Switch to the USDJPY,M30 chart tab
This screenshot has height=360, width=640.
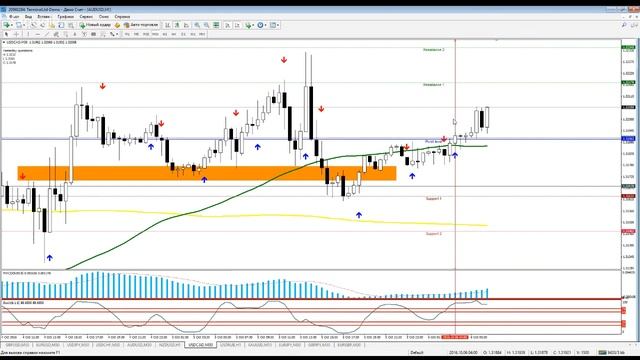pos(78,345)
